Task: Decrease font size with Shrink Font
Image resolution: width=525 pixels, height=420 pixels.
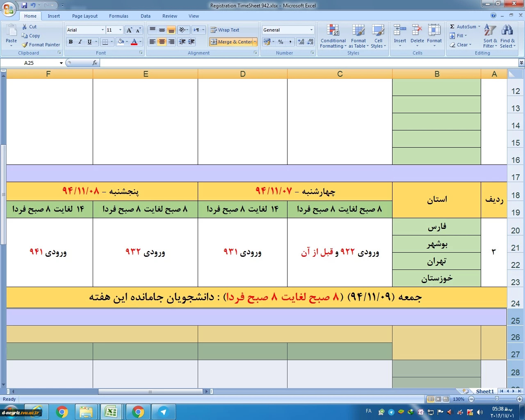Action: (x=138, y=30)
